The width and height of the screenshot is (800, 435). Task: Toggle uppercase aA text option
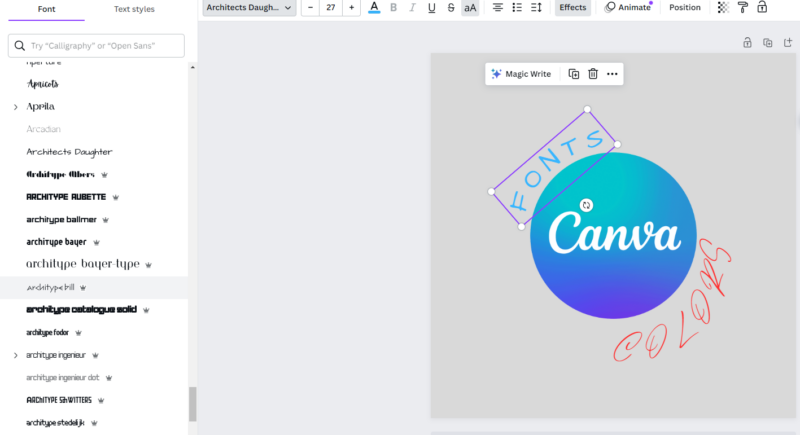[x=470, y=8]
